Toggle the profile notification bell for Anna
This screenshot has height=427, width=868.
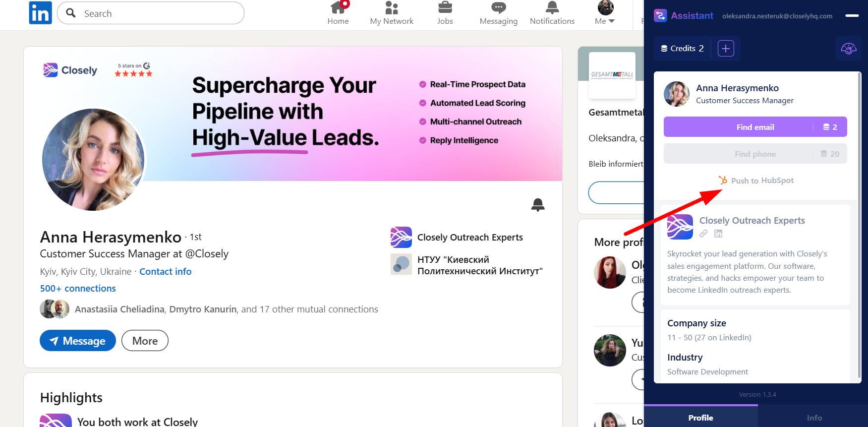click(x=538, y=204)
